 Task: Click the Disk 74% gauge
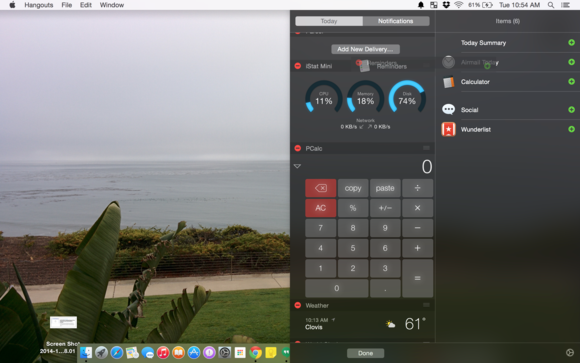[x=407, y=97]
